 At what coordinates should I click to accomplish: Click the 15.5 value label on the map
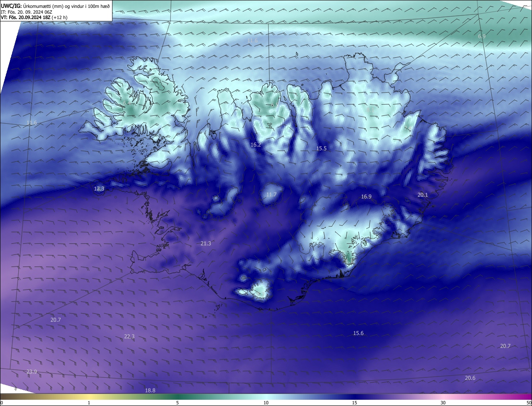click(x=321, y=148)
